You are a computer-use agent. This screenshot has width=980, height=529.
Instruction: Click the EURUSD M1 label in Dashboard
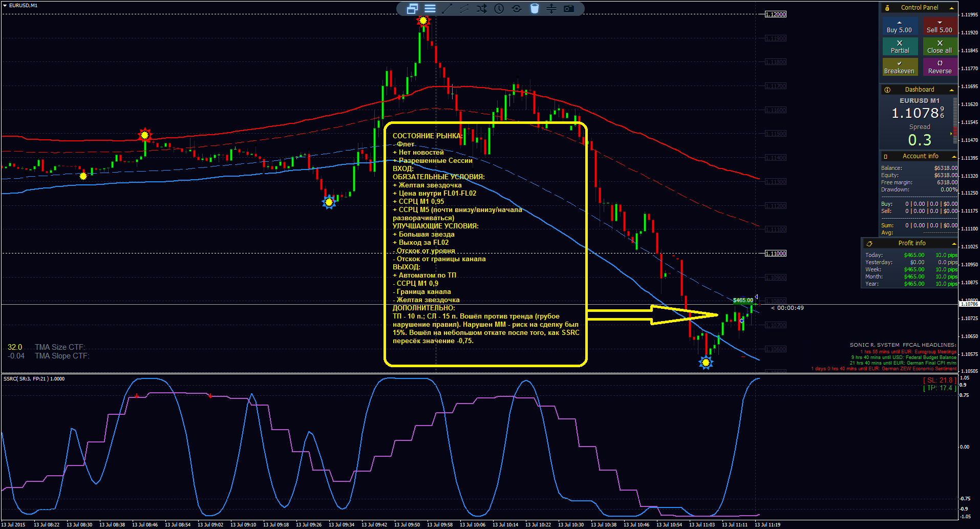(920, 101)
